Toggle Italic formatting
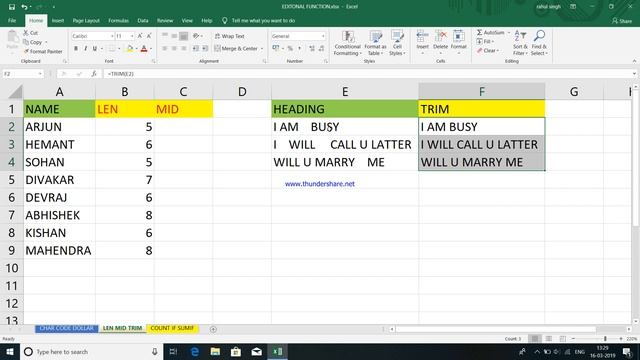The width and height of the screenshot is (640, 360). tap(85, 49)
